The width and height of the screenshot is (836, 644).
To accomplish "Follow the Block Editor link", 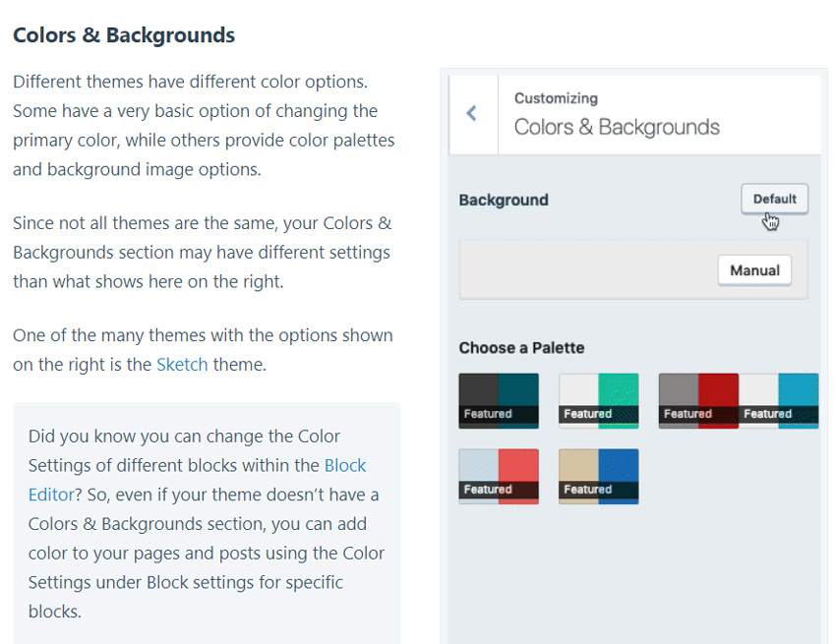I will coord(344,465).
